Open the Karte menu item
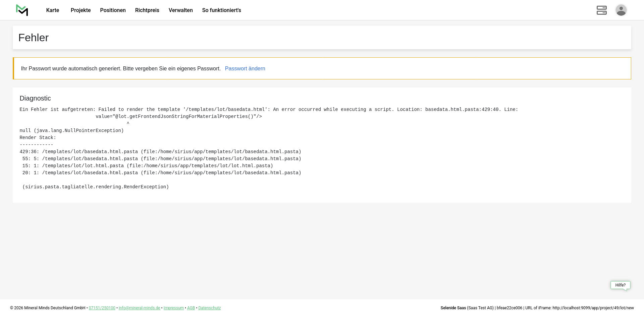644x316 pixels. pyautogui.click(x=53, y=10)
